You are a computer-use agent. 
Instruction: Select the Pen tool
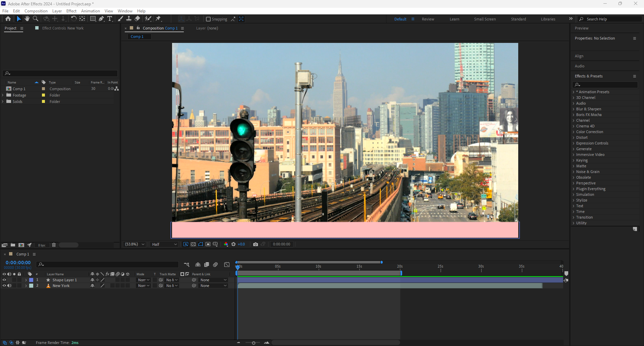click(x=101, y=19)
